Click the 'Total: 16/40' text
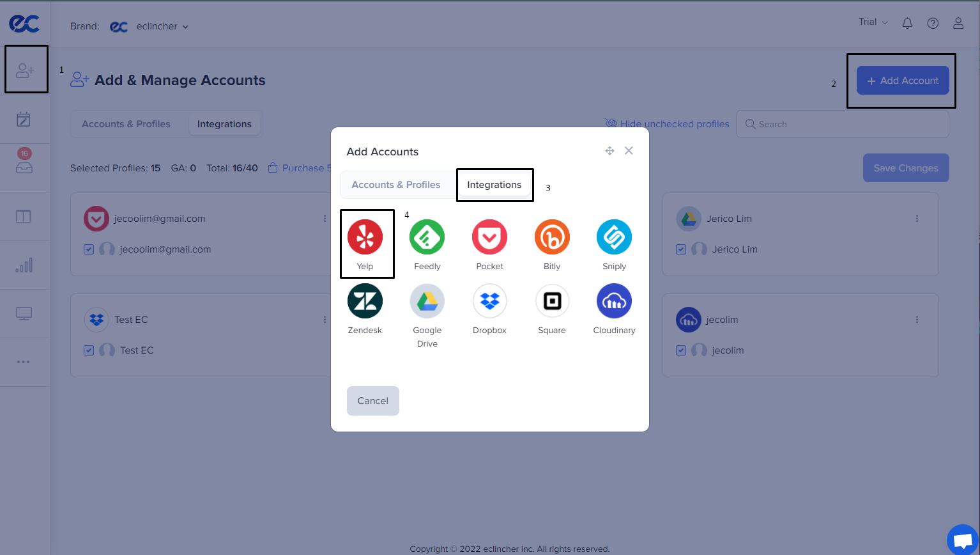This screenshot has height=555, width=980. (x=233, y=168)
